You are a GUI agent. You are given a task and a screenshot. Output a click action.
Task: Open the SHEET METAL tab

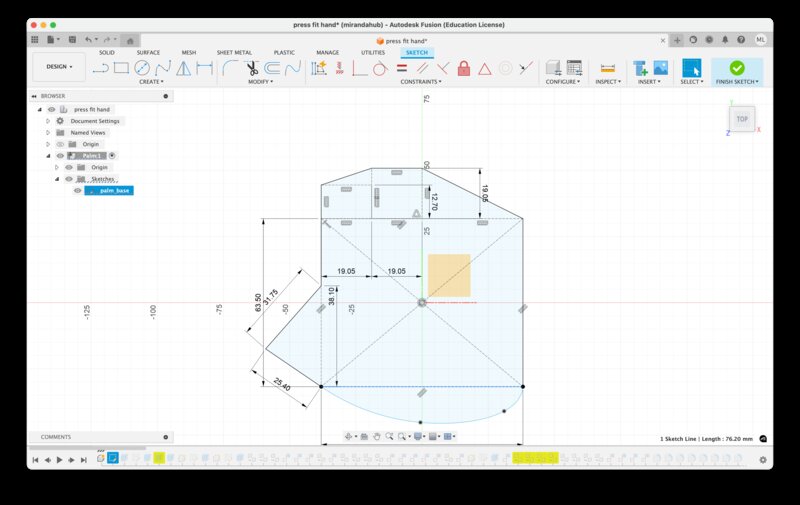click(x=234, y=52)
